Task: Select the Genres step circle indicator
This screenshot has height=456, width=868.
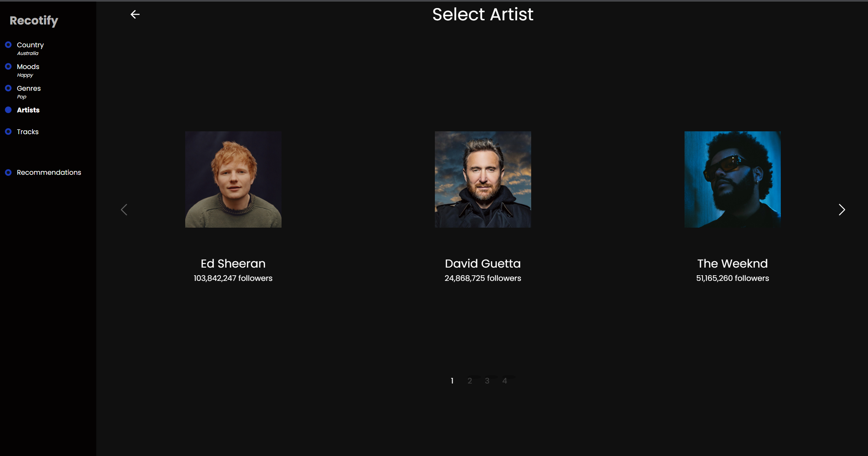Action: pos(8,88)
